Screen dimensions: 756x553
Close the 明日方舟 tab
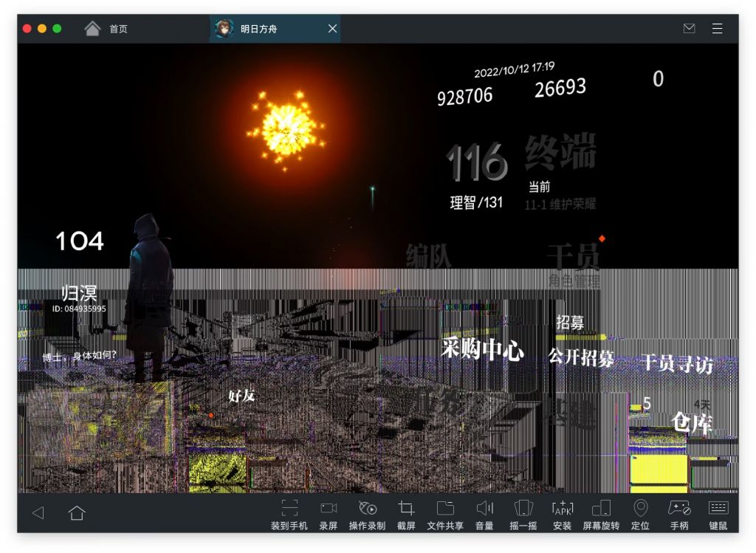332,29
